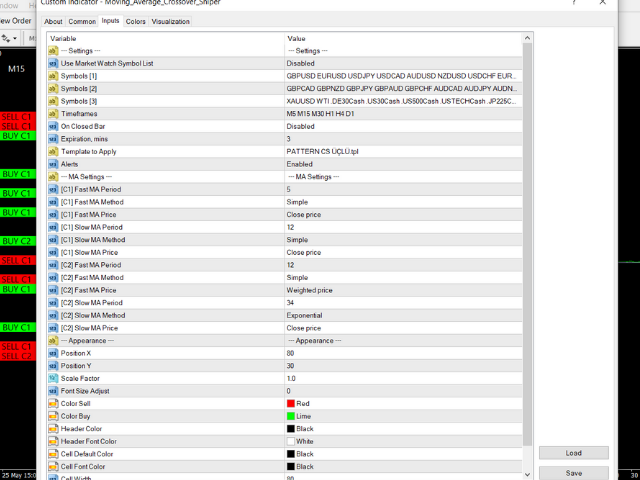Screen dimensions: 640x480
Task: Select the Inputs tab
Action: [111, 21]
